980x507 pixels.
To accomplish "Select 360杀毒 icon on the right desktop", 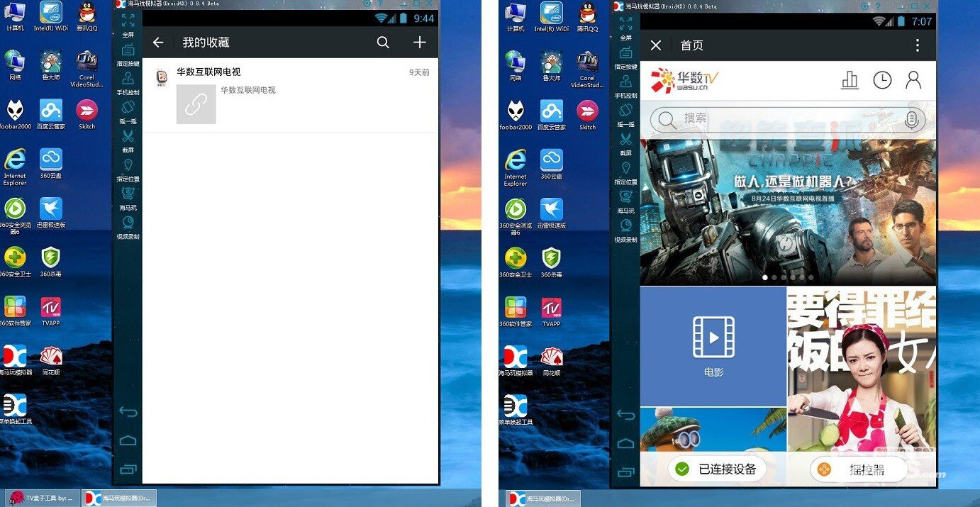I will 551,262.
